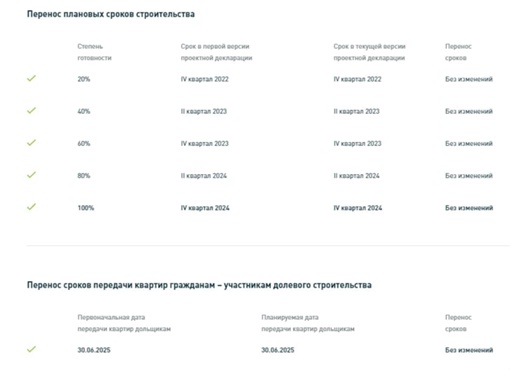Click the first version 'II квартал 2024' cell
Image resolution: width=510 pixels, height=370 pixels.
click(x=204, y=176)
